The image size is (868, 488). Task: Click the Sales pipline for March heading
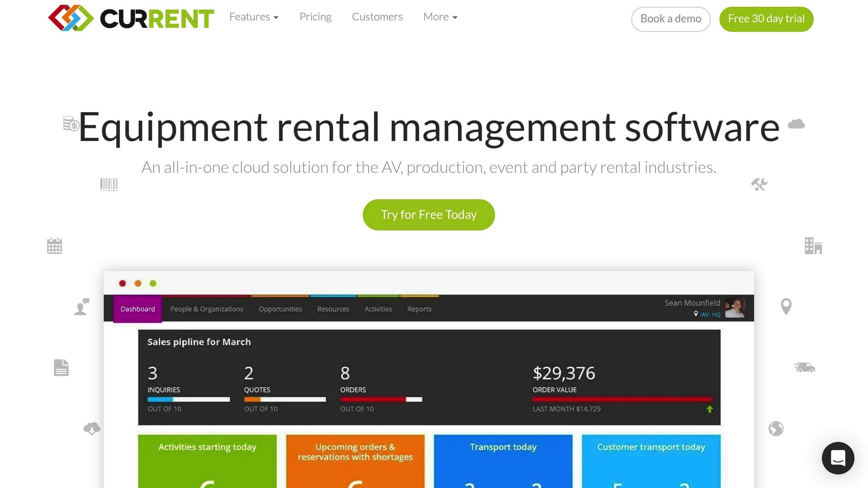point(199,342)
